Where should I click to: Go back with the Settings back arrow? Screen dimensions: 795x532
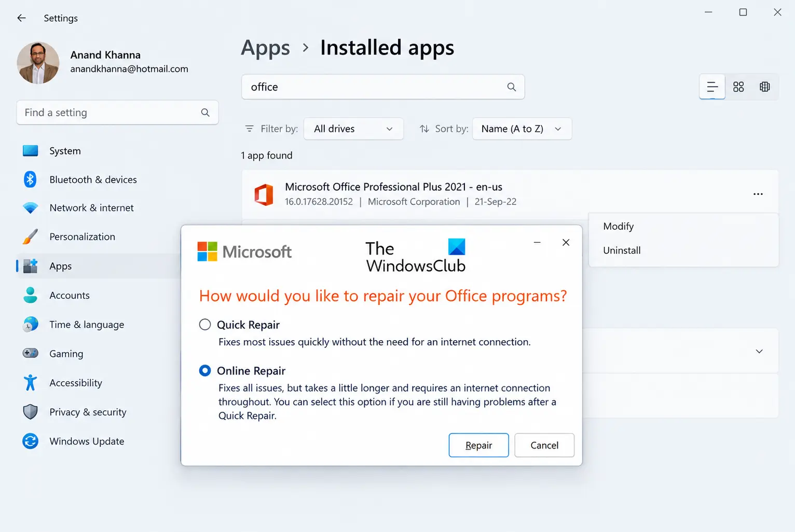21,18
